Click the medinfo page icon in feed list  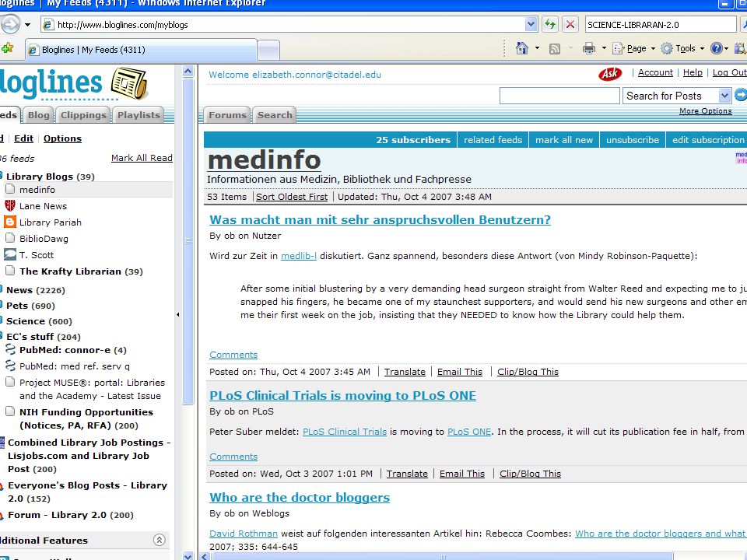tap(9, 189)
